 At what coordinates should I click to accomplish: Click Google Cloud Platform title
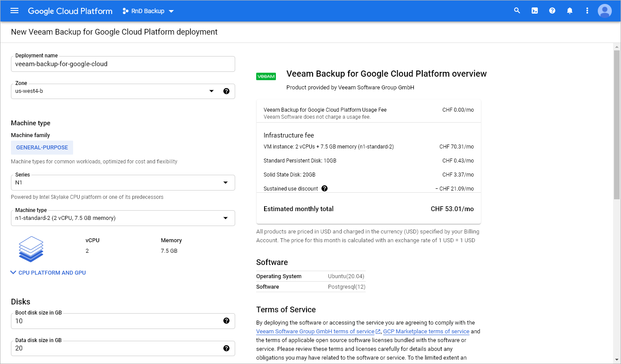coord(70,11)
